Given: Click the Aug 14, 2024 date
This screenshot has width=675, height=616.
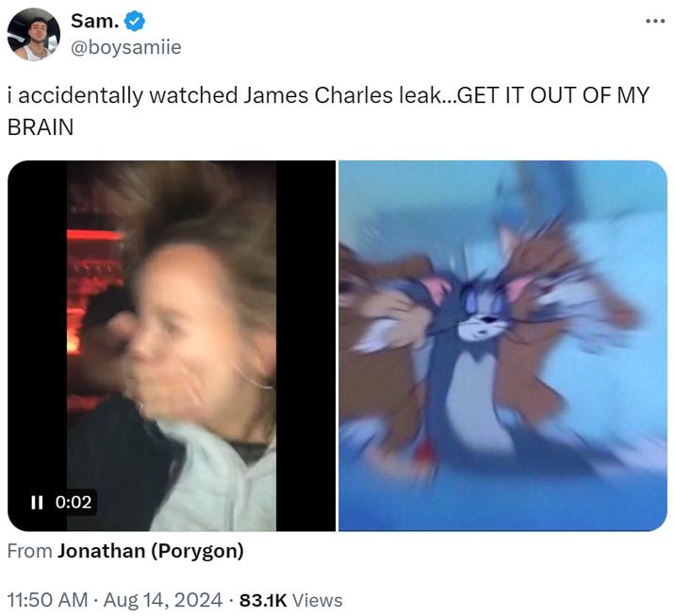Looking at the screenshot, I should (x=163, y=600).
